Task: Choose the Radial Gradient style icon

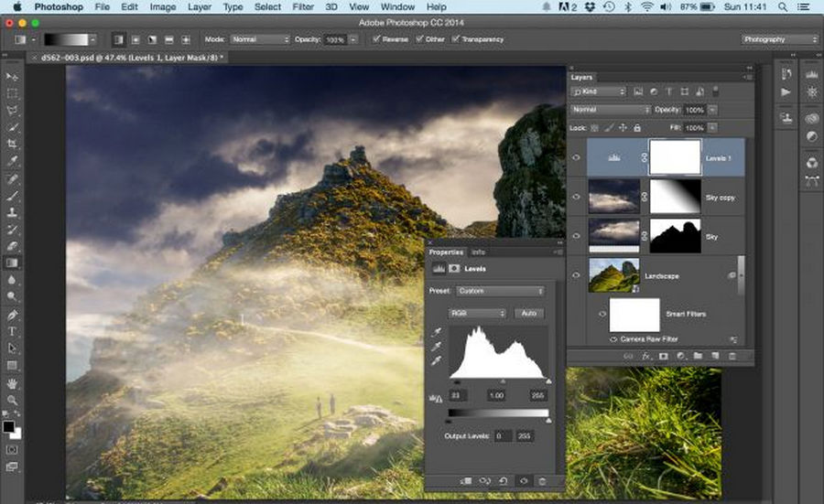Action: (136, 39)
